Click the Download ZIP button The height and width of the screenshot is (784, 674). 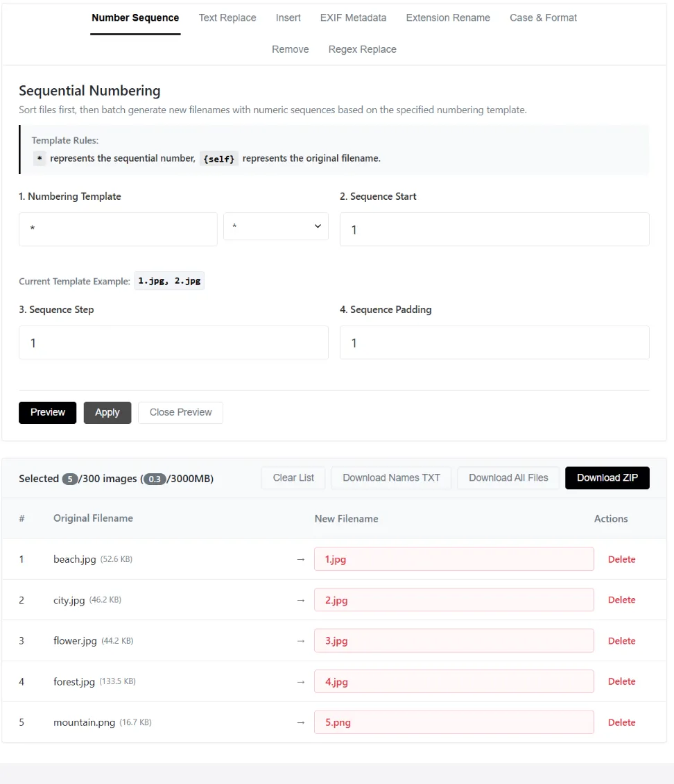point(607,478)
